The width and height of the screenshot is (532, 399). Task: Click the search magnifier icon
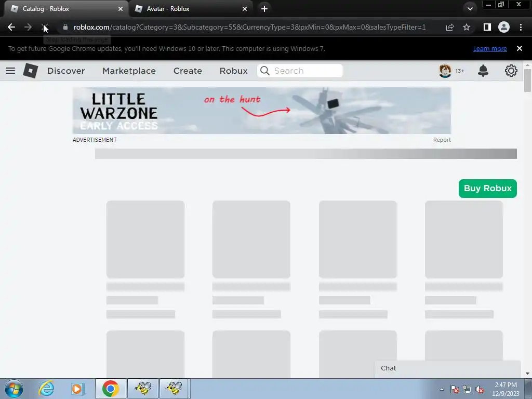pos(264,71)
